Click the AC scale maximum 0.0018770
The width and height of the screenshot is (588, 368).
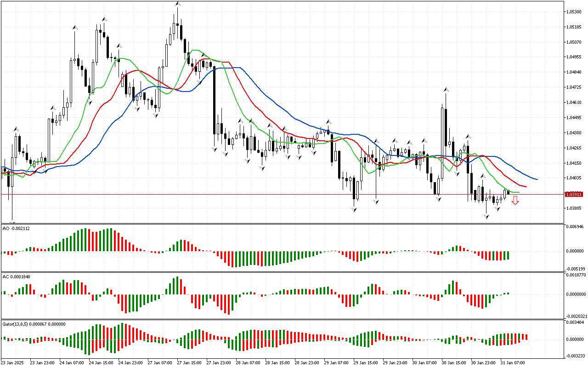[x=577, y=275]
